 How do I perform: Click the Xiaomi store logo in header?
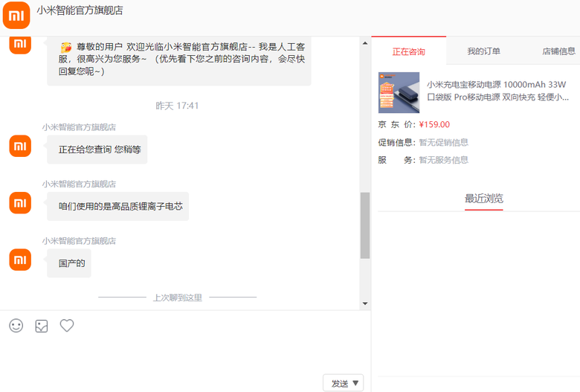(16, 15)
